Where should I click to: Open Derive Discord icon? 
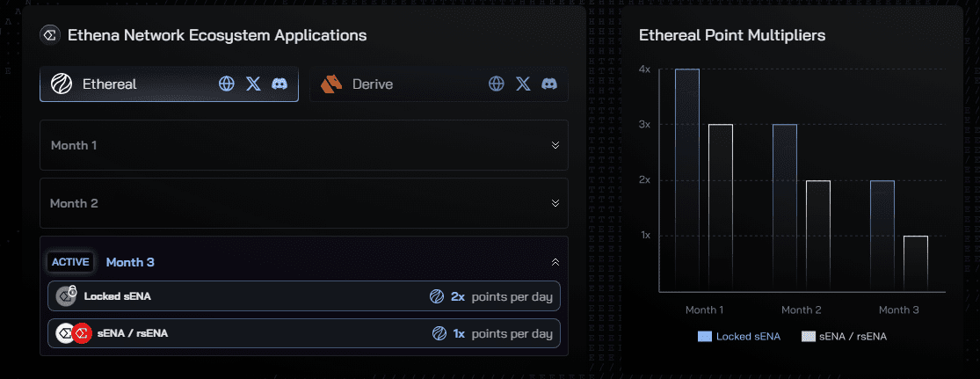point(549,84)
